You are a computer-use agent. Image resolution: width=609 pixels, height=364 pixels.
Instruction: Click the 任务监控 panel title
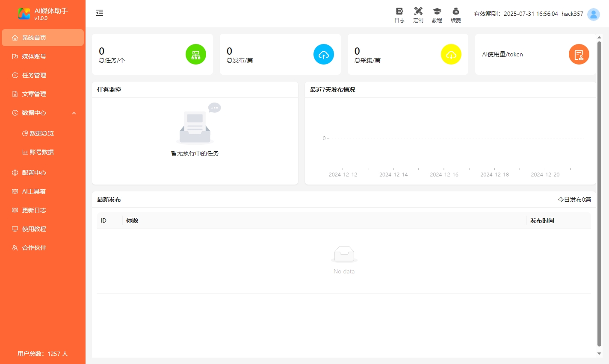coord(109,90)
